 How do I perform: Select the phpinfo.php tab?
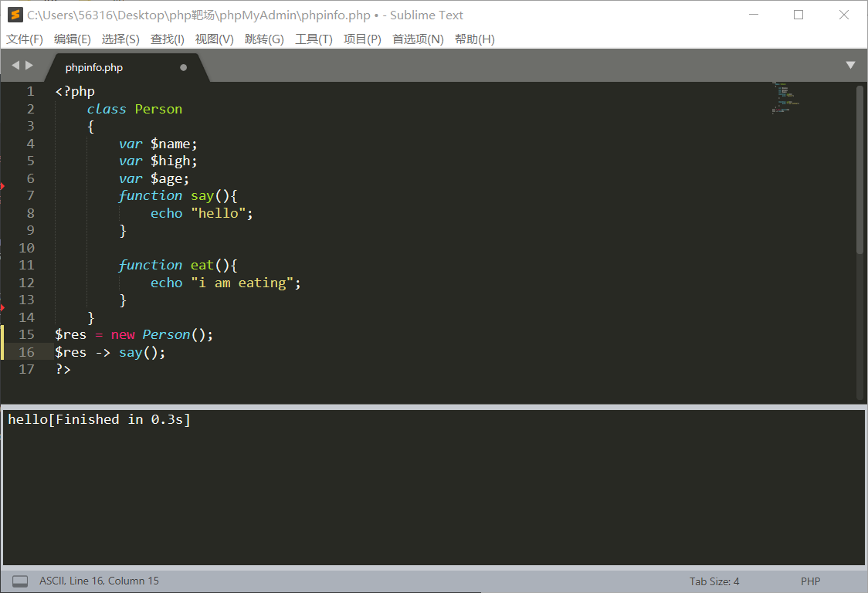(94, 67)
